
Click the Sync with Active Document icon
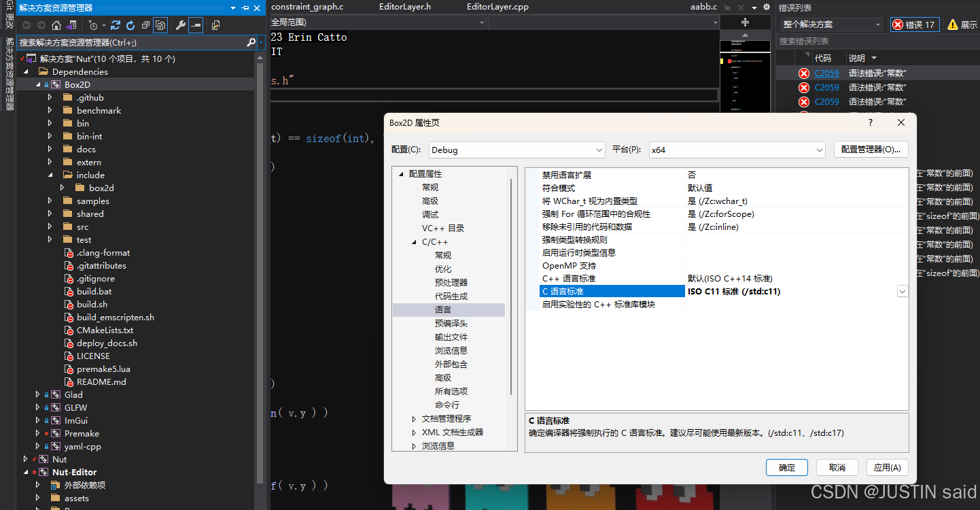(116, 25)
